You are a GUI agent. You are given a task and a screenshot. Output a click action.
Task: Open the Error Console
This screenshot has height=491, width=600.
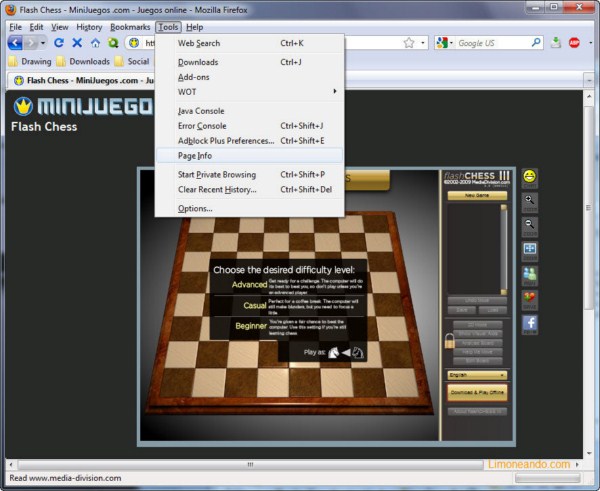coord(249,126)
